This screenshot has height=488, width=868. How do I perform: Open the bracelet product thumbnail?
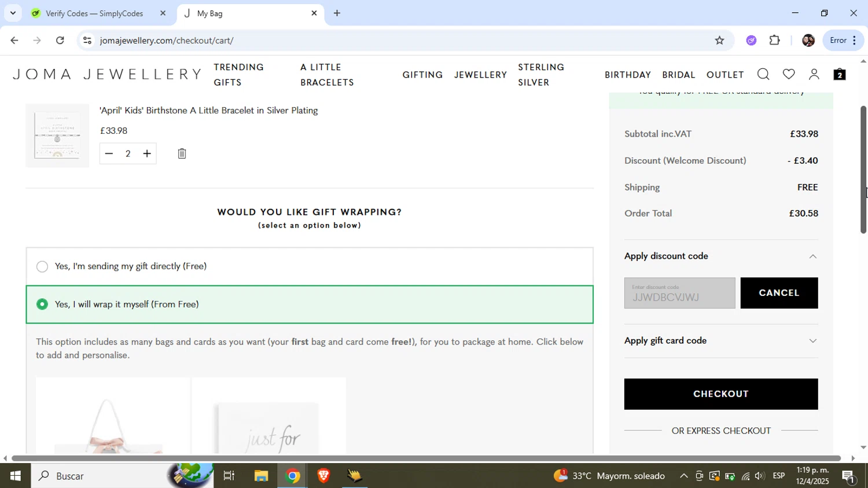tap(57, 136)
